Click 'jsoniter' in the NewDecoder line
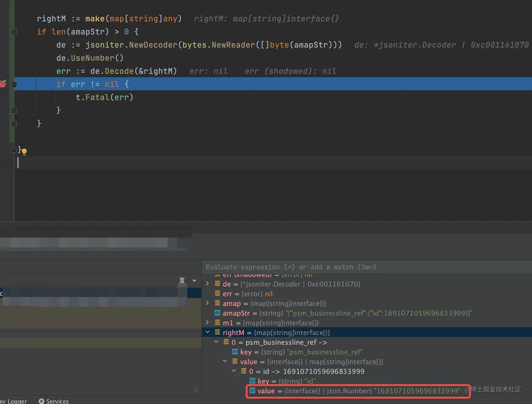This screenshot has width=532, height=404. [104, 45]
